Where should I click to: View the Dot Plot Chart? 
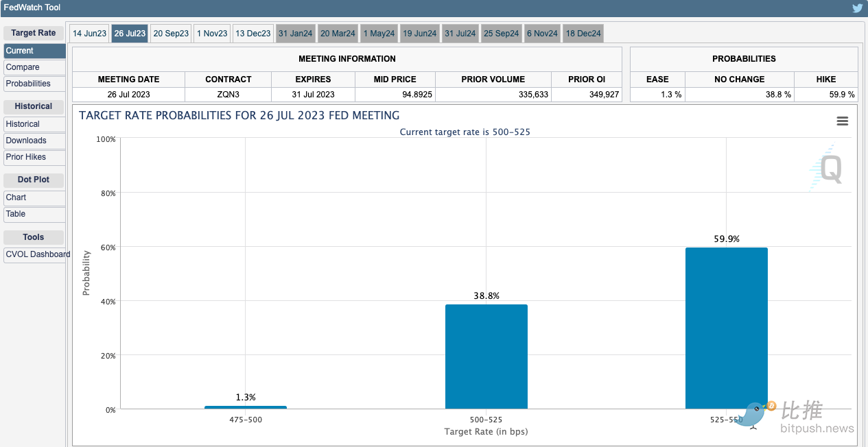click(34, 197)
